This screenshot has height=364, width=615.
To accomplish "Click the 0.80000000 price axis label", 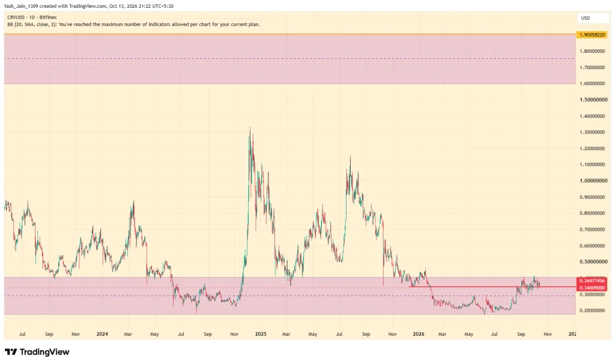I will [x=592, y=213].
